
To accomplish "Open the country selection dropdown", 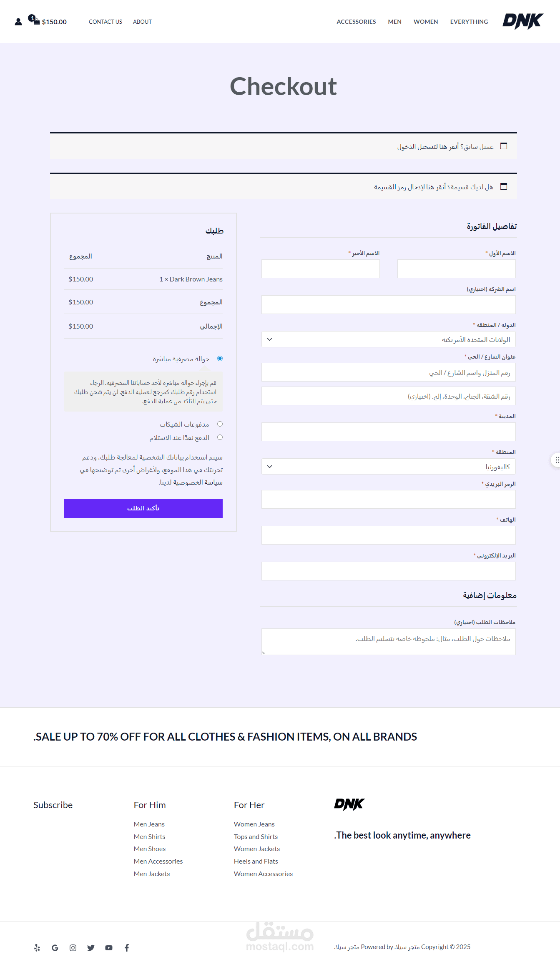I will click(x=388, y=339).
